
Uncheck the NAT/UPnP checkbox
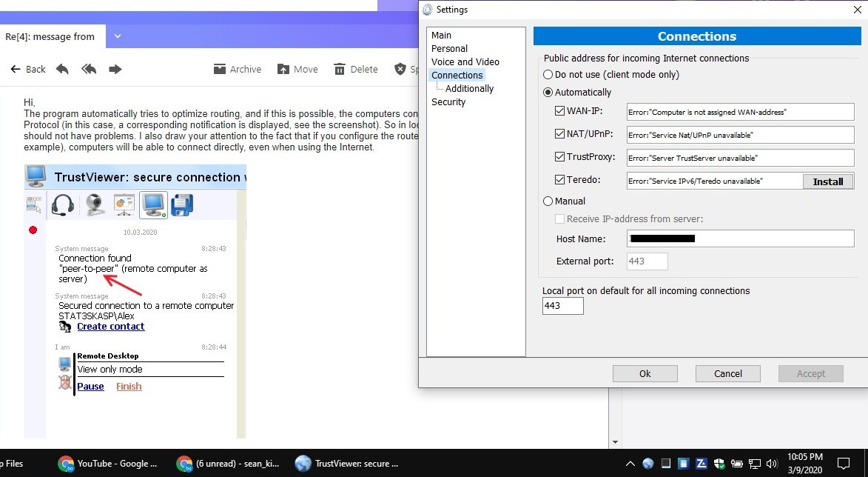pyautogui.click(x=559, y=133)
